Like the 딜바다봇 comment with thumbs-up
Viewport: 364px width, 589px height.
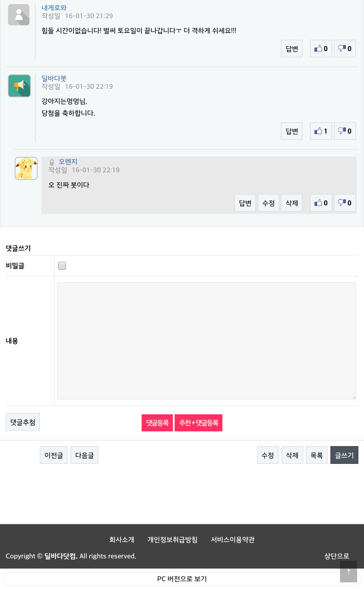pyautogui.click(x=321, y=131)
